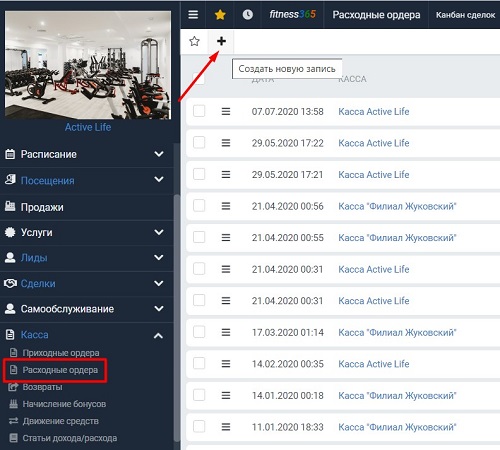The image size is (500, 450).
Task: Open row menu for 21.04.2020 00:55 entry
Action: tap(226, 238)
